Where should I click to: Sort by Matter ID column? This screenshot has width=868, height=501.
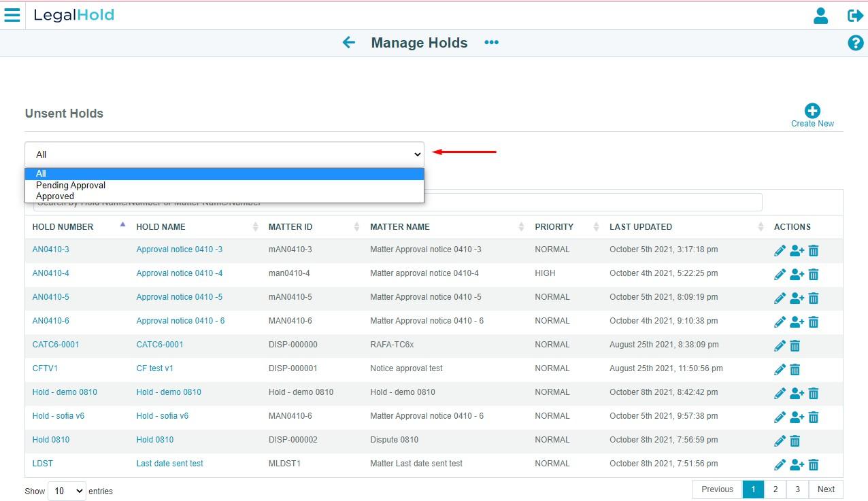point(314,227)
